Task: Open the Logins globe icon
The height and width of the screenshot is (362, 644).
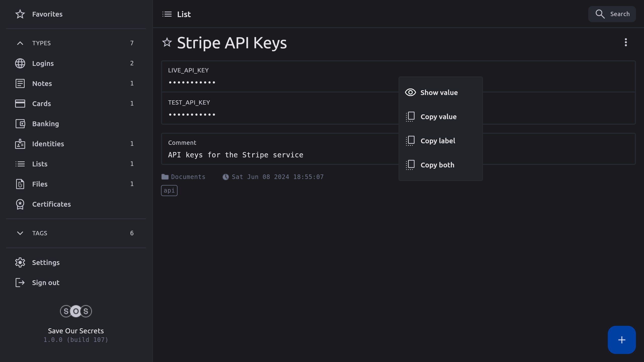Action: pos(20,63)
